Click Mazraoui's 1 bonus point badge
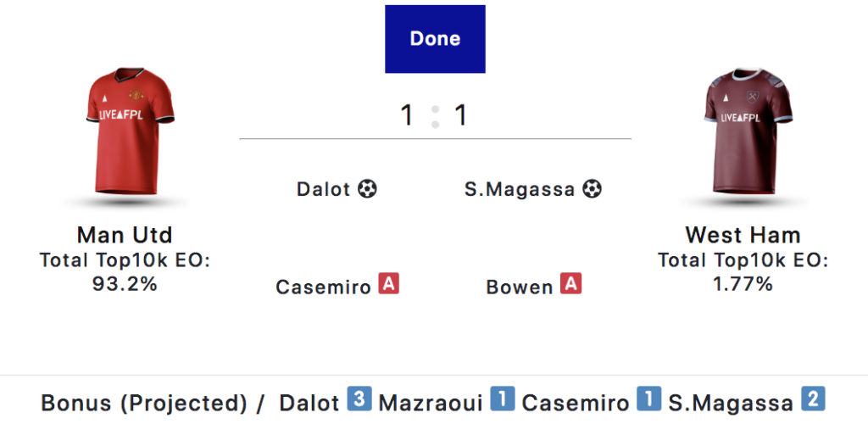 [503, 399]
